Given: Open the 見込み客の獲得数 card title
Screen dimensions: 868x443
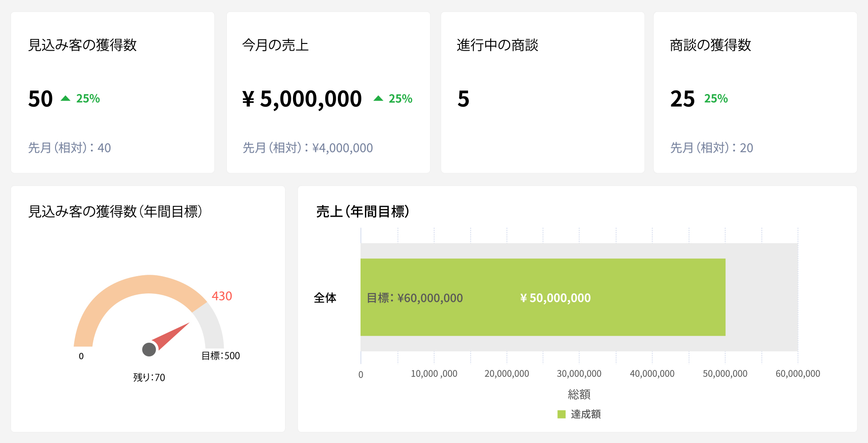Looking at the screenshot, I should click(83, 45).
